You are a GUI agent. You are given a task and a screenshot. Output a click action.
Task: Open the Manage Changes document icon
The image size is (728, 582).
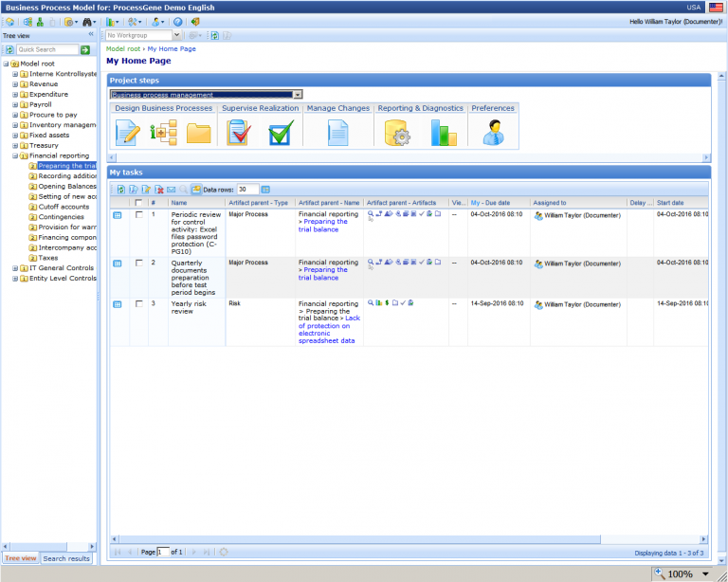coord(338,133)
